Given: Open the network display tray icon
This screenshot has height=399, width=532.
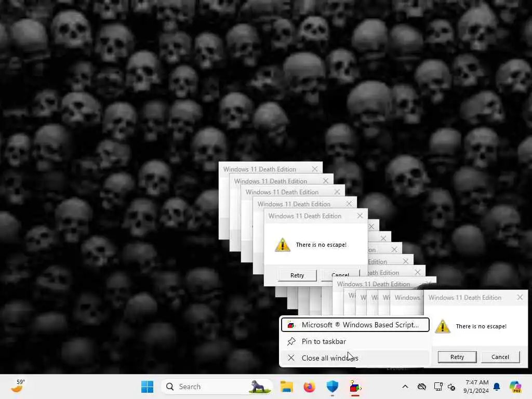Looking at the screenshot, I should coord(438,387).
